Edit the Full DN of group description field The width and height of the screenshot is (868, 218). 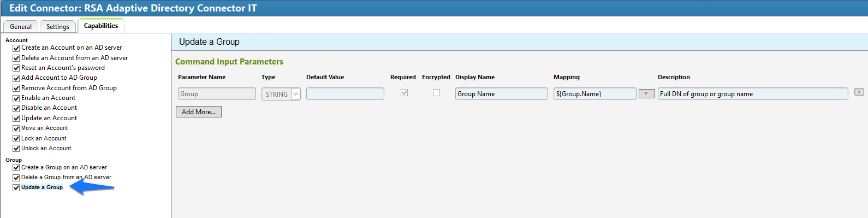pos(753,94)
